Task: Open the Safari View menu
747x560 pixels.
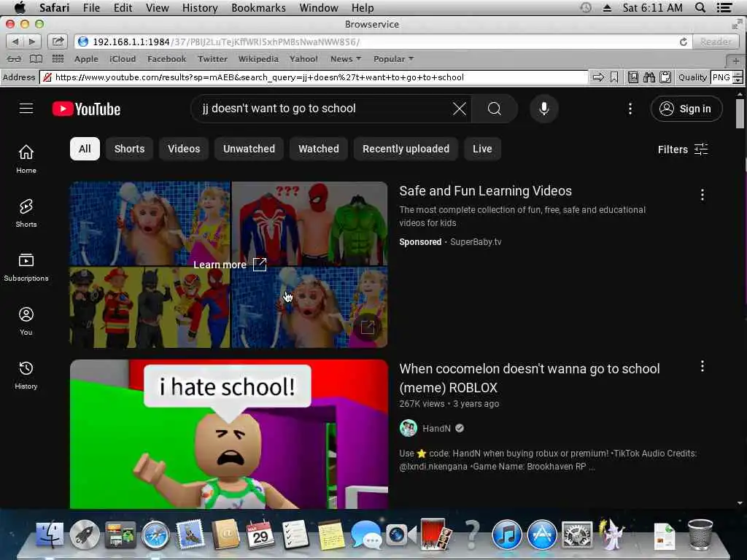Action: [158, 7]
